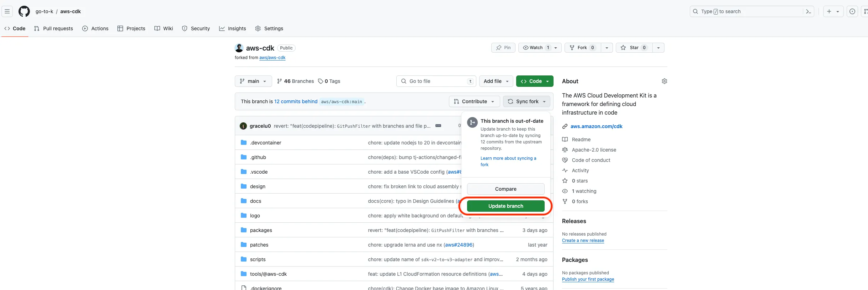This screenshot has width=868, height=290.
Task: Open the Readme link
Action: tap(576, 139)
